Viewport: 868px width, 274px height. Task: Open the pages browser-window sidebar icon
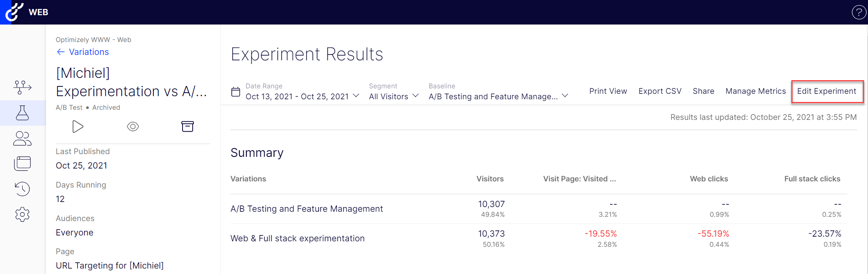click(x=22, y=163)
